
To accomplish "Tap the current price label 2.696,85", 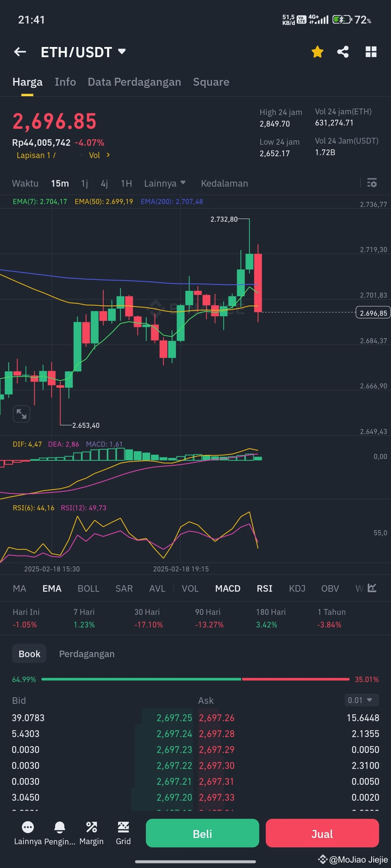I will [373, 313].
